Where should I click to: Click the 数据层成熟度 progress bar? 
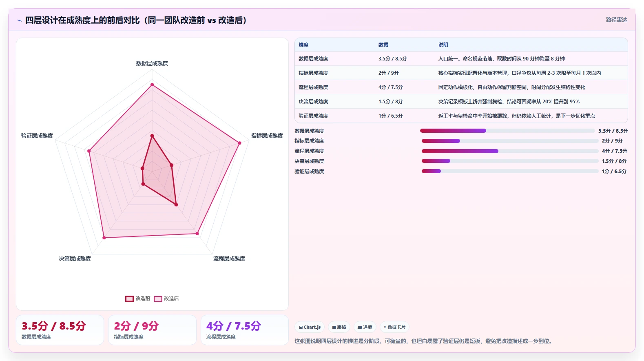(507, 131)
